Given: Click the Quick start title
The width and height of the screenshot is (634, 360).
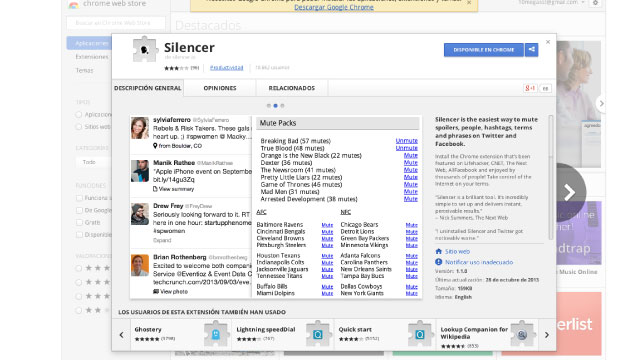Looking at the screenshot, I should click(355, 329).
